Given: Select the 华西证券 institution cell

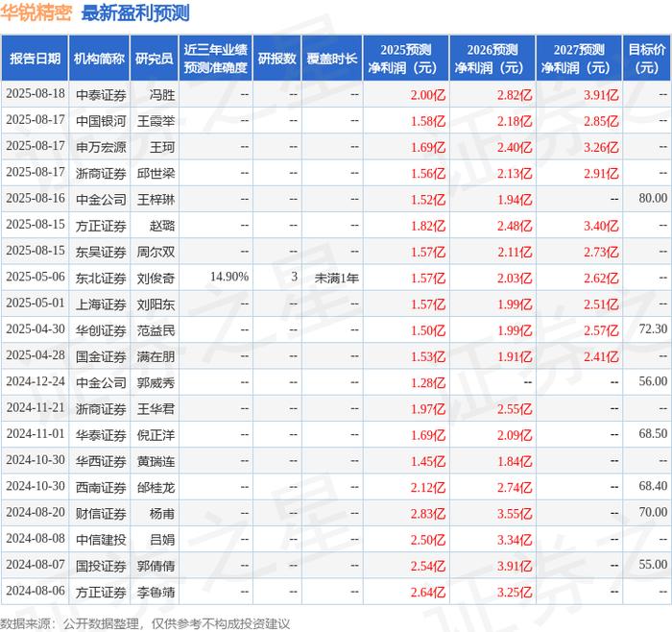Looking at the screenshot, I should click(101, 461).
